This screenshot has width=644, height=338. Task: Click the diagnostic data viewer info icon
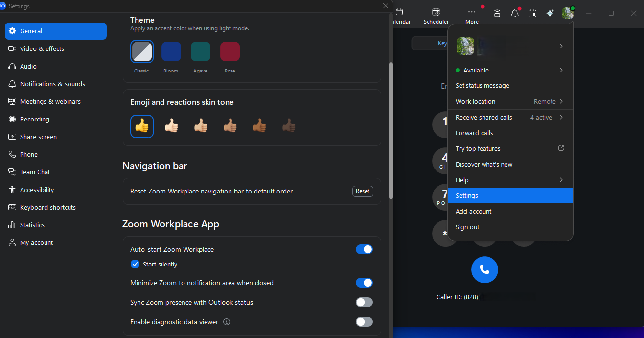point(227,322)
